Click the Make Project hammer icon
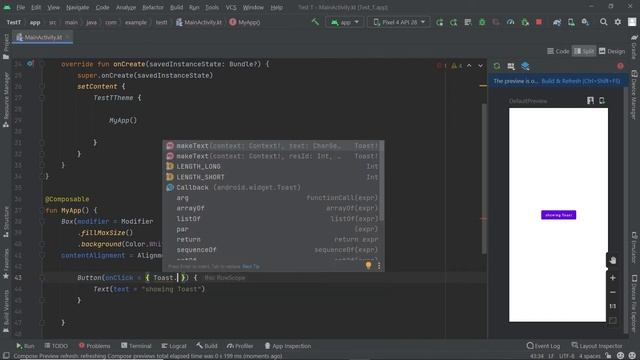Image resolution: width=640 pixels, height=360 pixels. (x=315, y=22)
